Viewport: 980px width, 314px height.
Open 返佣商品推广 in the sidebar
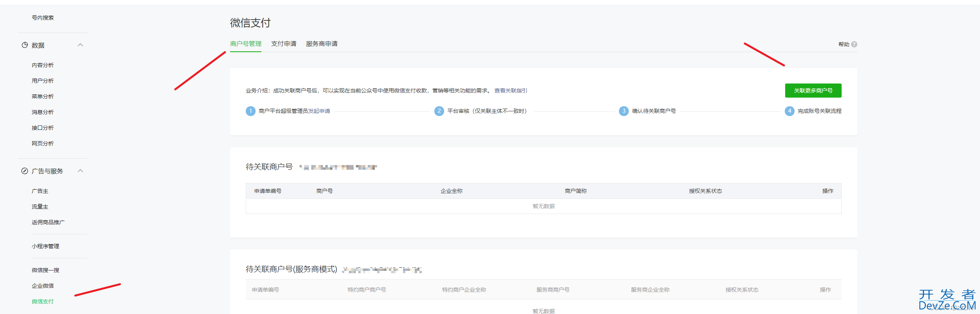pos(48,222)
